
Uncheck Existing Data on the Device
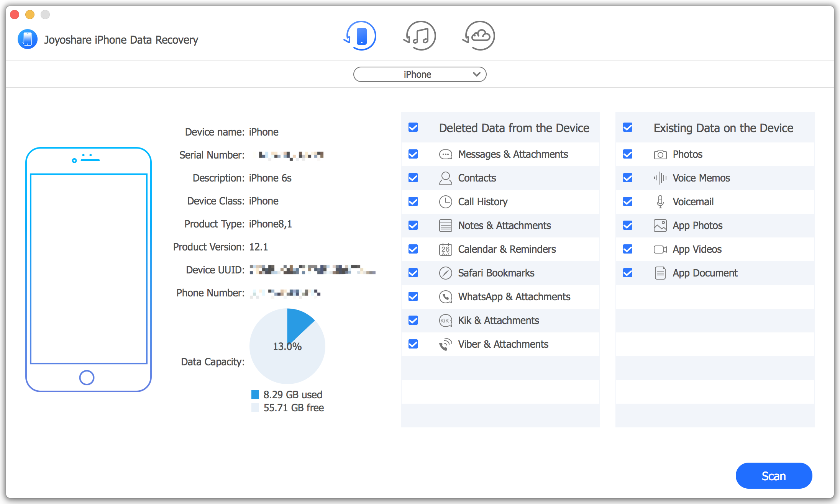pos(628,128)
